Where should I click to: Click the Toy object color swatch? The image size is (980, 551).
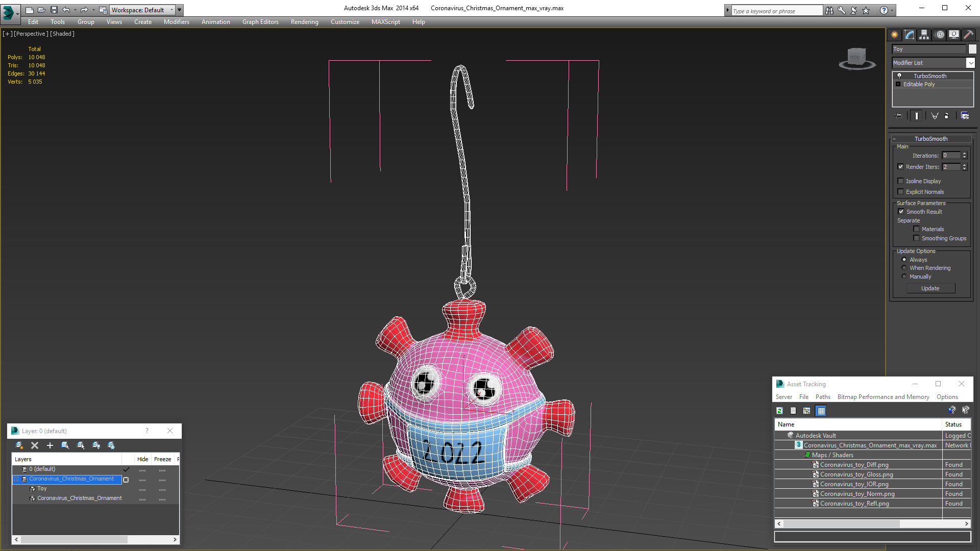pos(972,49)
